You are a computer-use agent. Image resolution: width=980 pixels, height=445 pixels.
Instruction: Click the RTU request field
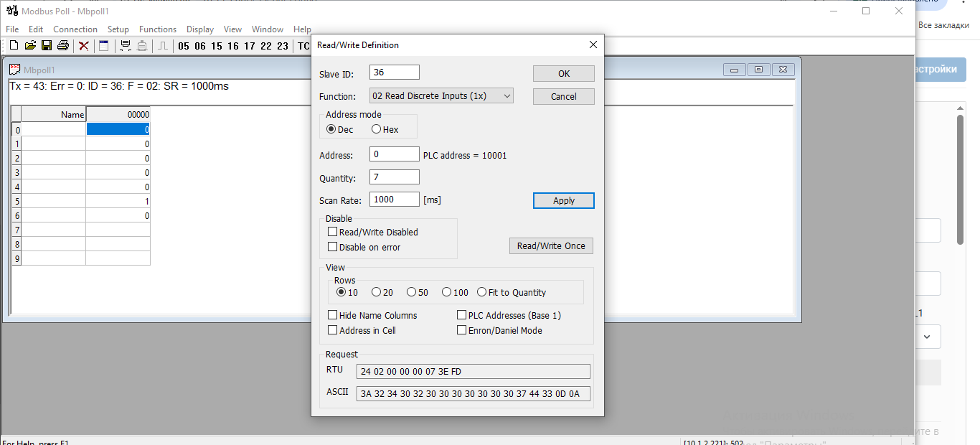(x=473, y=371)
